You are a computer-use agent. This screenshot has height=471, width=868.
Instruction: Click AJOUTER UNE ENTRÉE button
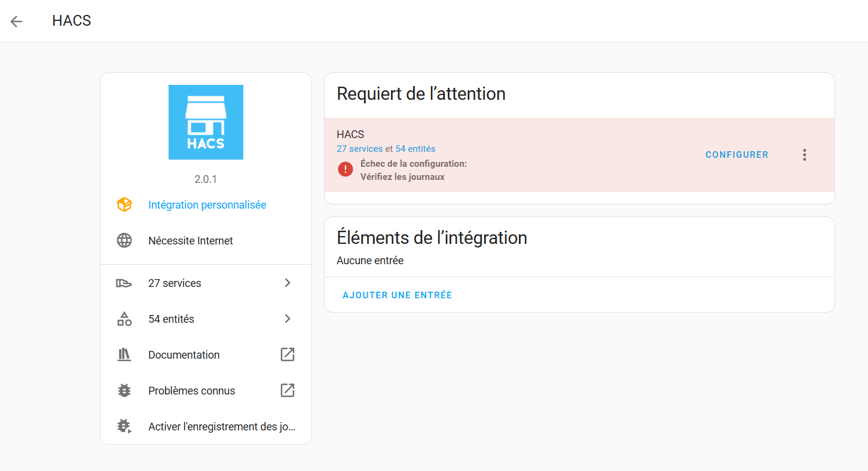coord(398,295)
